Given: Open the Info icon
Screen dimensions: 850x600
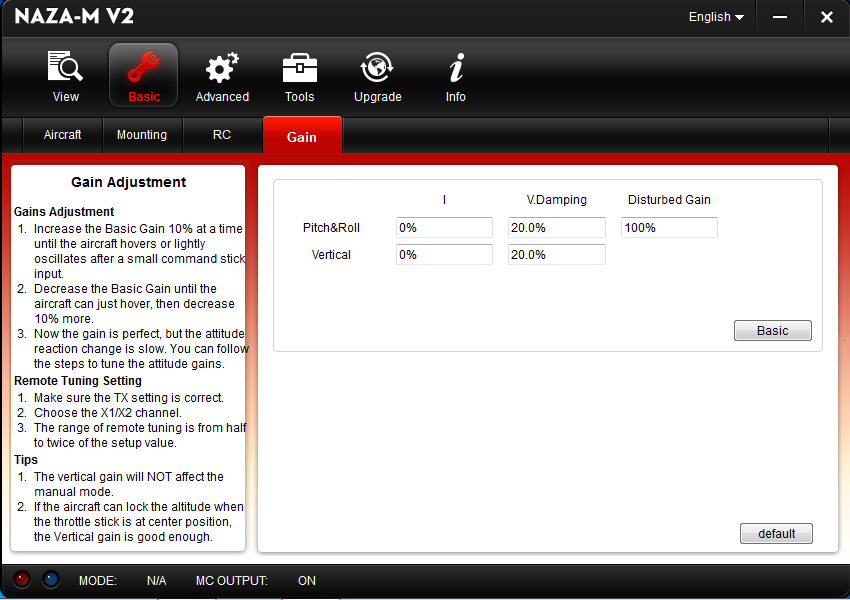Looking at the screenshot, I should (455, 76).
